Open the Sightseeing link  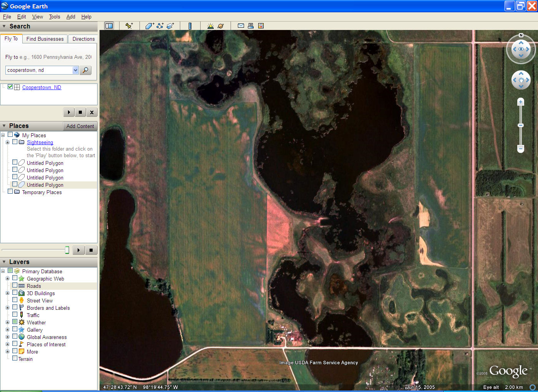point(40,142)
